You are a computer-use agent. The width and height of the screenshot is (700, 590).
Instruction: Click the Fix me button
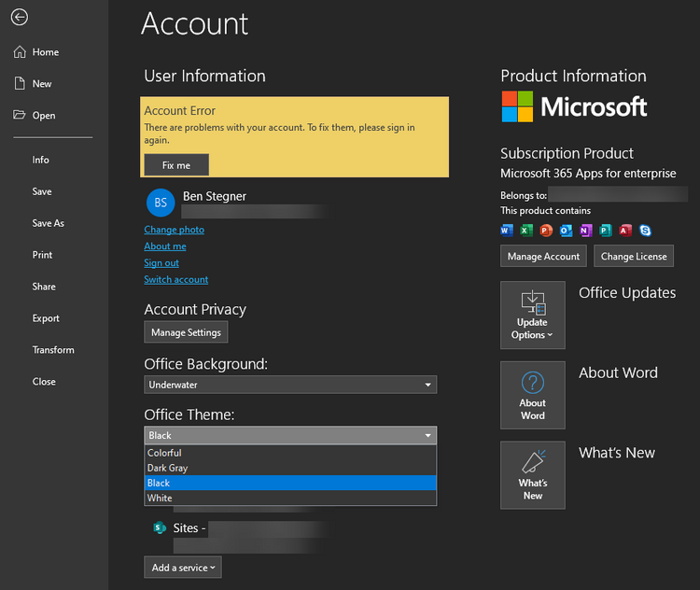[x=176, y=165]
